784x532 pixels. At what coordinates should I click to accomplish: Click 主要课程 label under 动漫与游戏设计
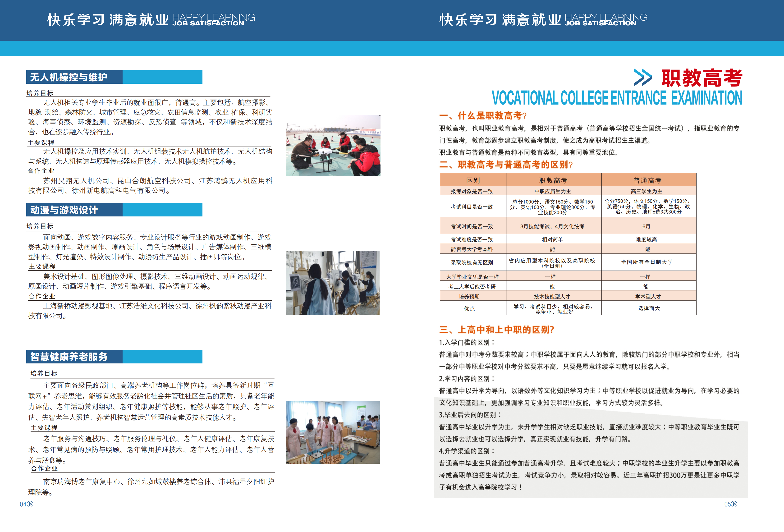pos(42,266)
